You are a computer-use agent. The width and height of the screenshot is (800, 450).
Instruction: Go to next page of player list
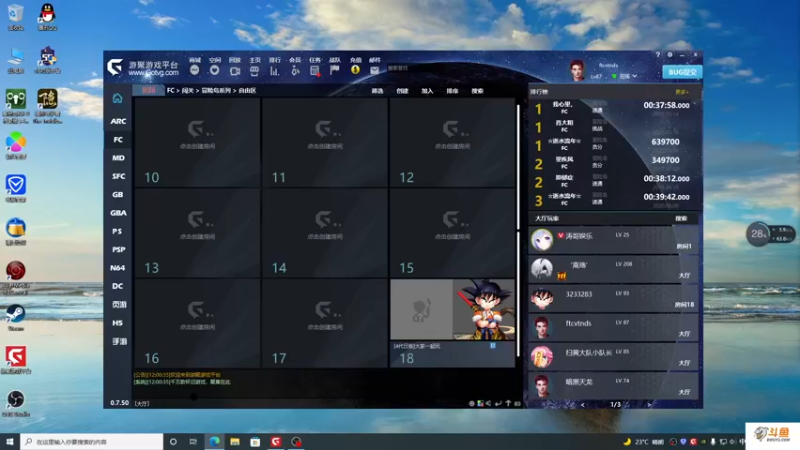(648, 405)
